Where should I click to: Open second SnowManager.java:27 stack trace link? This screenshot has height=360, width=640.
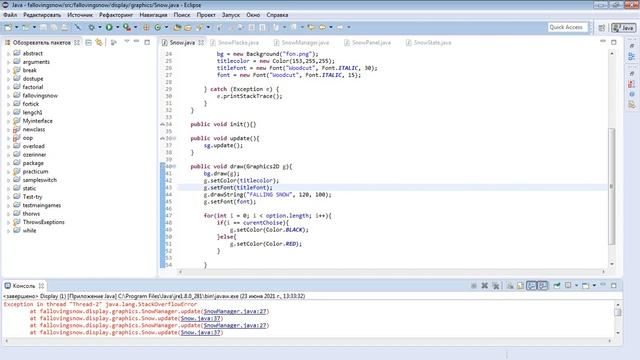click(x=235, y=325)
